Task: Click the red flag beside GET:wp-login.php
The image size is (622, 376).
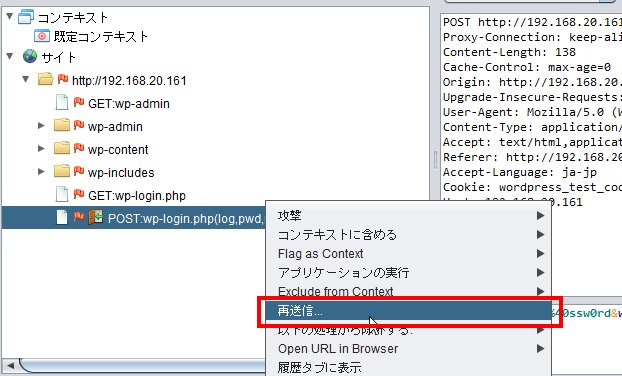Action: tap(79, 194)
